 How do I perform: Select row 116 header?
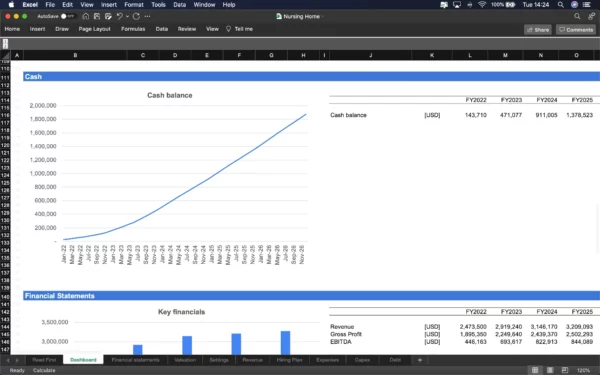coord(5,115)
